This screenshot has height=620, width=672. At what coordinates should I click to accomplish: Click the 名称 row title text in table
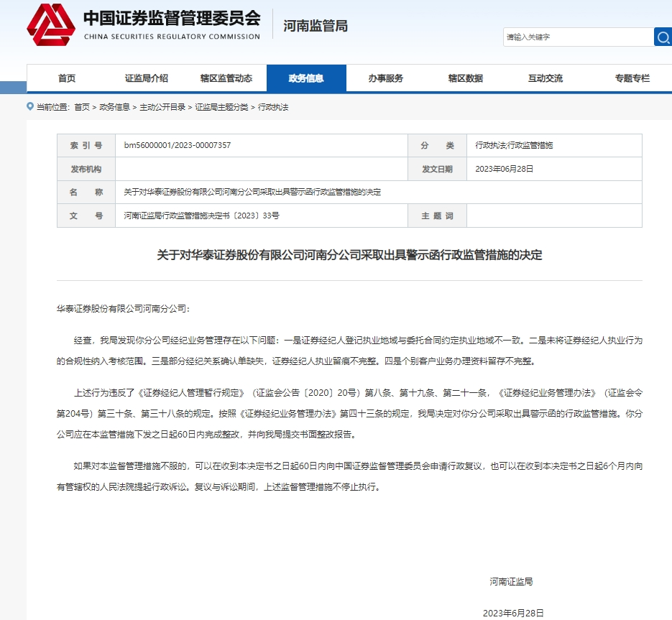click(x=252, y=192)
